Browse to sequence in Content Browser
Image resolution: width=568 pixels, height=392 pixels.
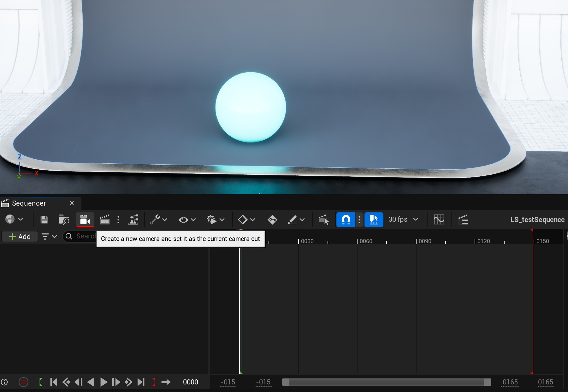(x=64, y=219)
